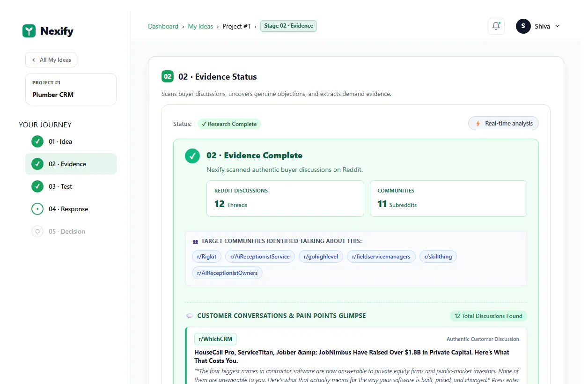Click the Nexify sprout logo icon
This screenshot has height=384, width=588.
(29, 31)
